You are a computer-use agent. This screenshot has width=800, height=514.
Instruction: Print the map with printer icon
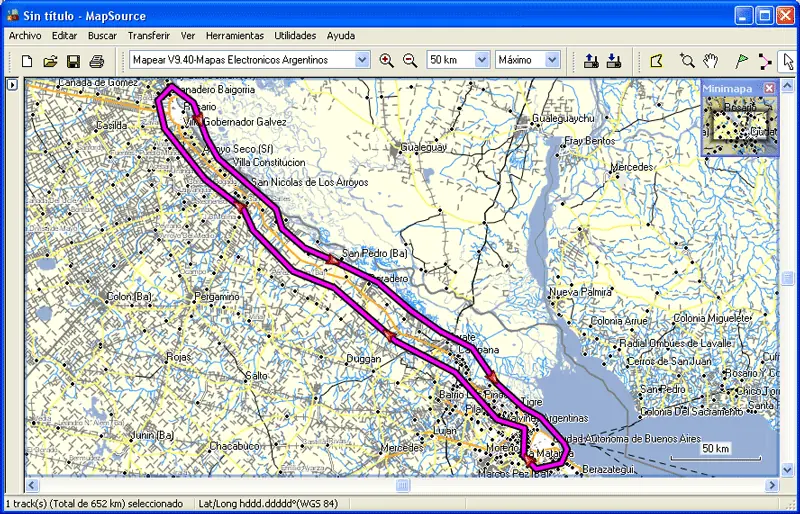[97, 61]
